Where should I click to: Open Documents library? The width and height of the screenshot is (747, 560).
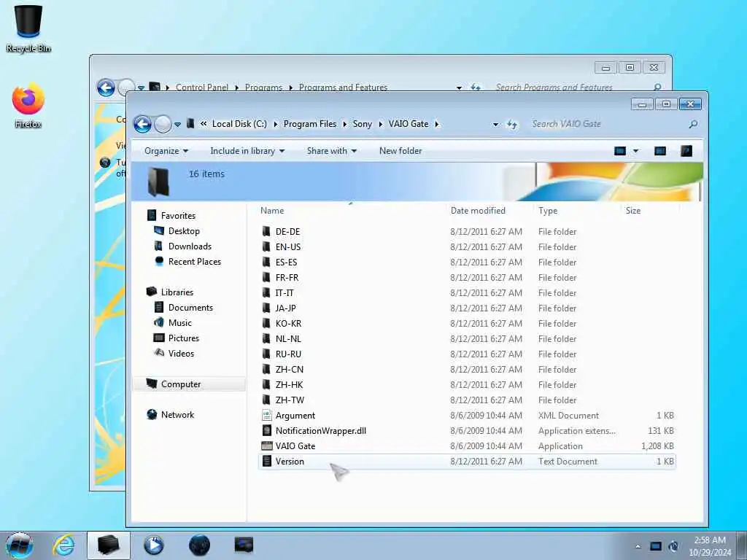[190, 308]
